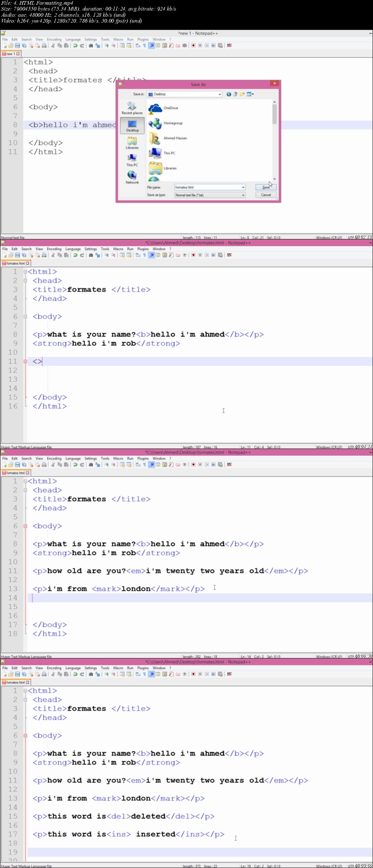Click Network in Save As sidebar
373x868 pixels.
click(132, 177)
